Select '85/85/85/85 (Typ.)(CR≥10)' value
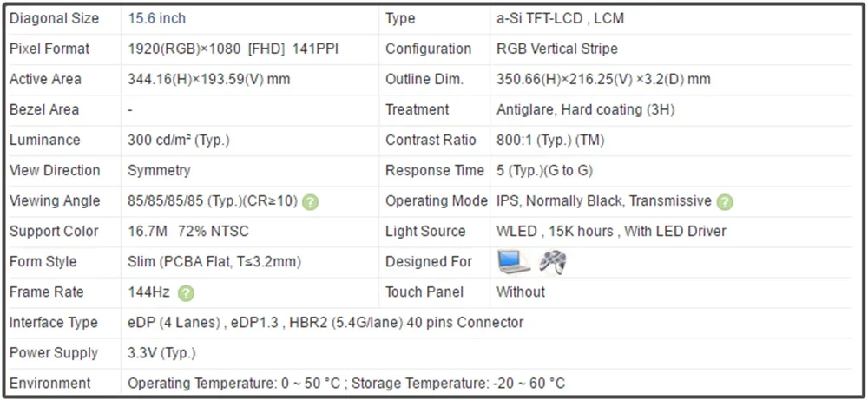The height and width of the screenshot is (400, 868). (x=213, y=200)
